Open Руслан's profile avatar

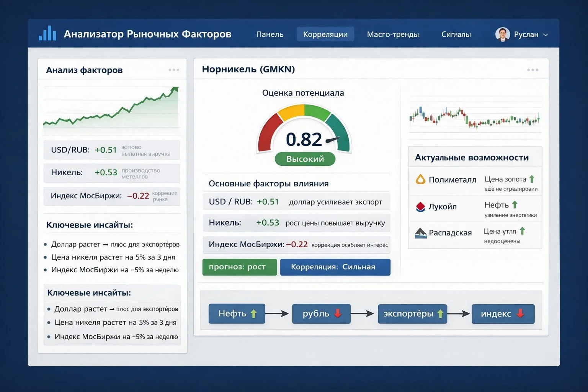point(502,34)
